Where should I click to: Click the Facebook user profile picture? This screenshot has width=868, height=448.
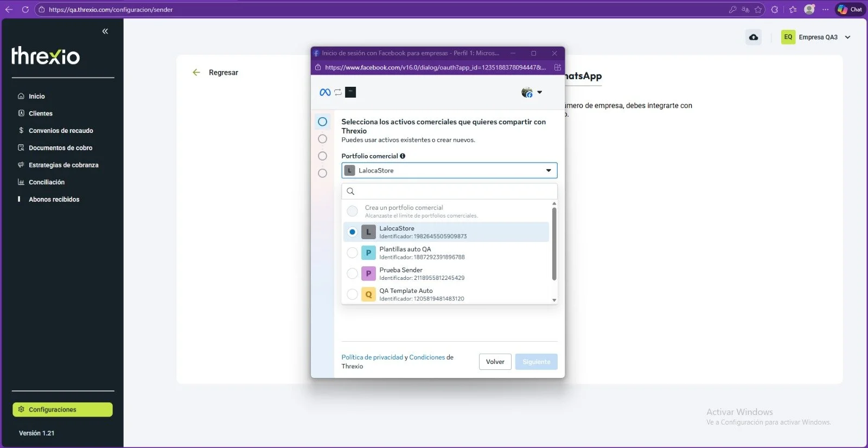click(x=527, y=92)
